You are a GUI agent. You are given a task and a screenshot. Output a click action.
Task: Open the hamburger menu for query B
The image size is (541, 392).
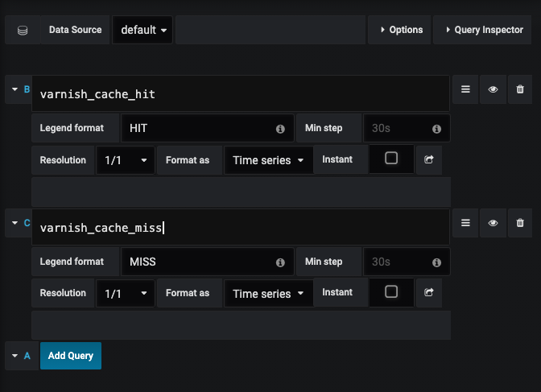coord(465,89)
